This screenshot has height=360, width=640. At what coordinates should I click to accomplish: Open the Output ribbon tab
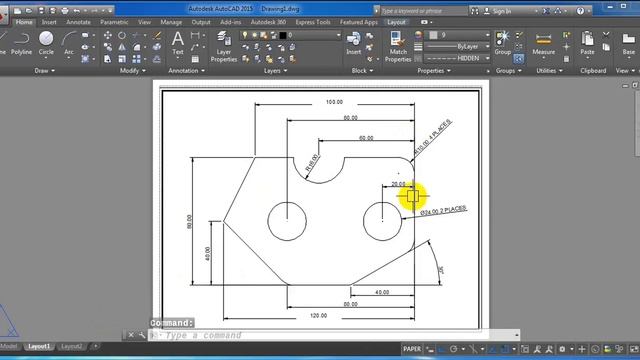pos(201,22)
